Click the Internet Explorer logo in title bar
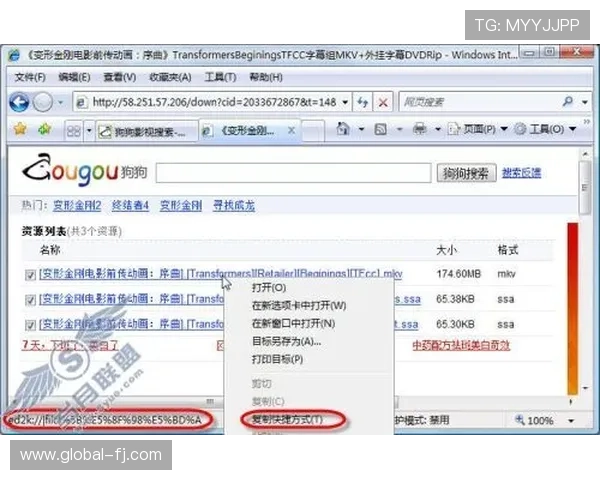Viewport: 600px width, 480px height. tap(14, 55)
